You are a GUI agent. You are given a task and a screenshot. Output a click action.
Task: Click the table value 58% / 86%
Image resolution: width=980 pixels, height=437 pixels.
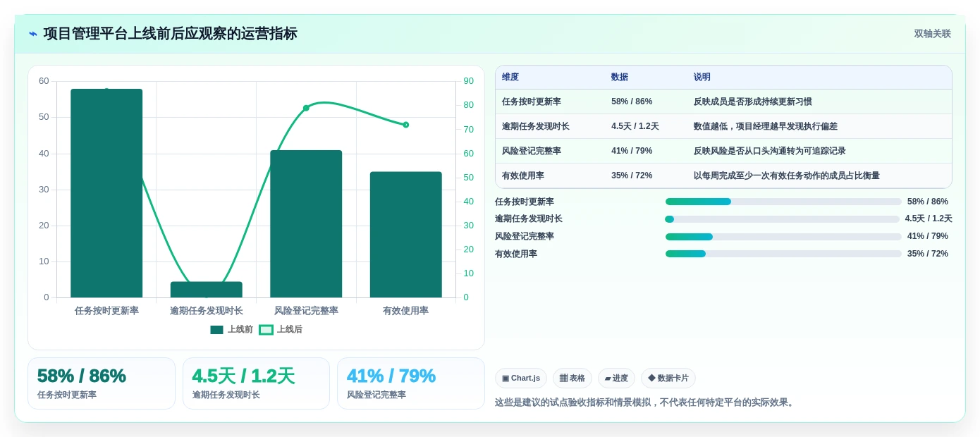pyautogui.click(x=632, y=101)
